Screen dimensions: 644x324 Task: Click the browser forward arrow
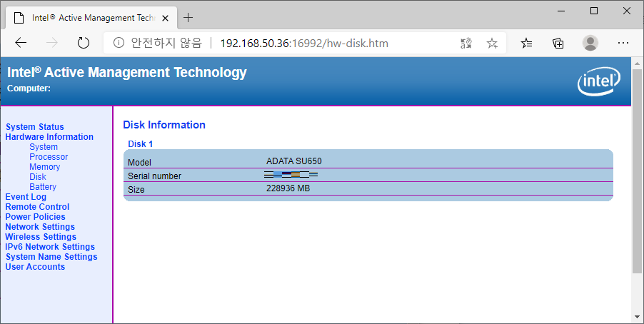pyautogui.click(x=51, y=43)
